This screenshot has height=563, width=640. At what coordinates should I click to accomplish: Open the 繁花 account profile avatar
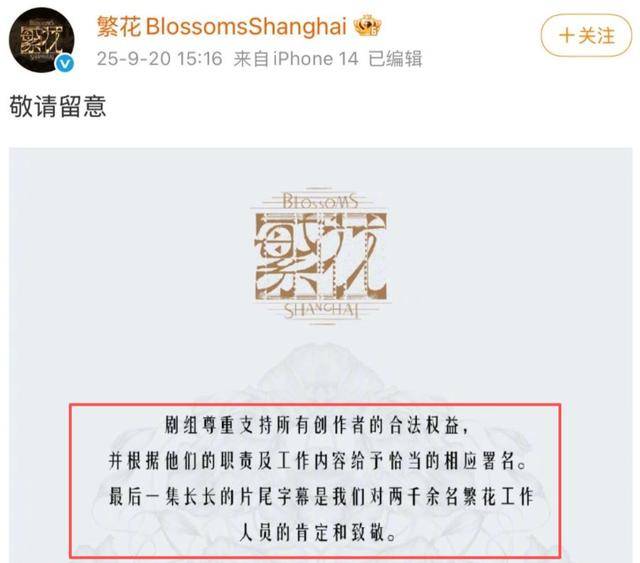click(x=41, y=40)
